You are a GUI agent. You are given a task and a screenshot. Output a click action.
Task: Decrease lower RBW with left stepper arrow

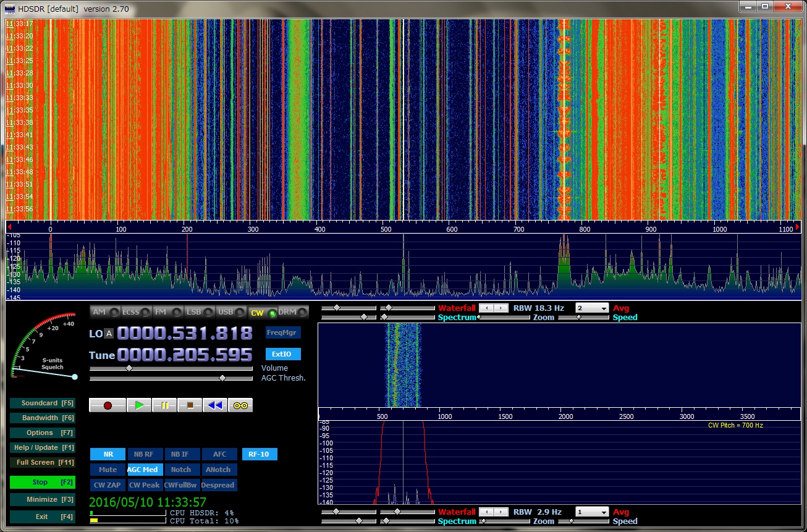pos(486,512)
